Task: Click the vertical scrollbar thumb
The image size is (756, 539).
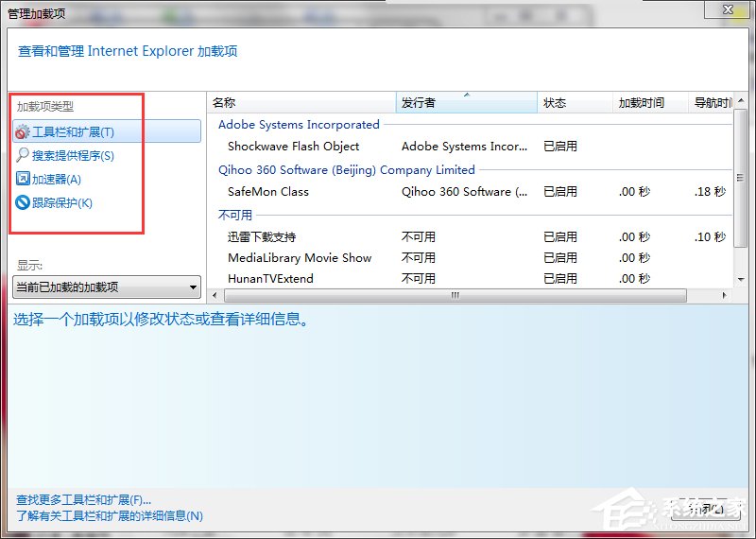Action: pyautogui.click(x=741, y=178)
